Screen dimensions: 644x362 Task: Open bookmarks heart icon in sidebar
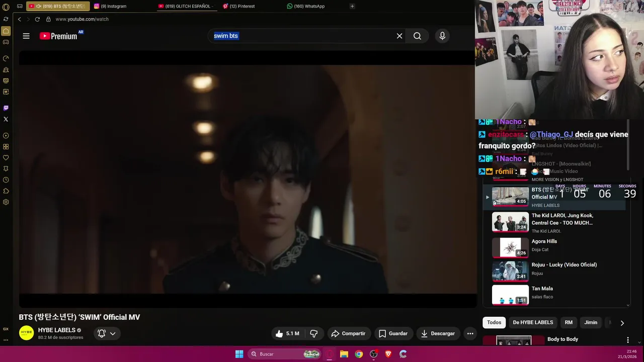pyautogui.click(x=6, y=158)
